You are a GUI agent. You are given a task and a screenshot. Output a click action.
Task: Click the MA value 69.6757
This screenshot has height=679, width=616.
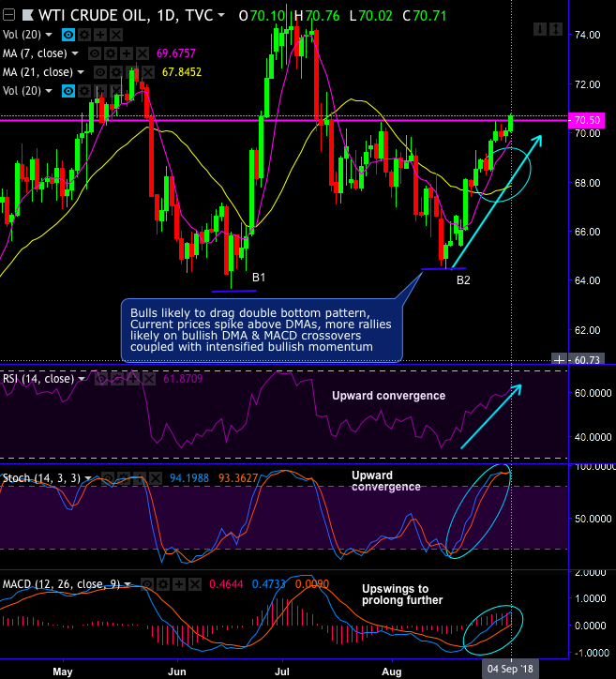[175, 53]
